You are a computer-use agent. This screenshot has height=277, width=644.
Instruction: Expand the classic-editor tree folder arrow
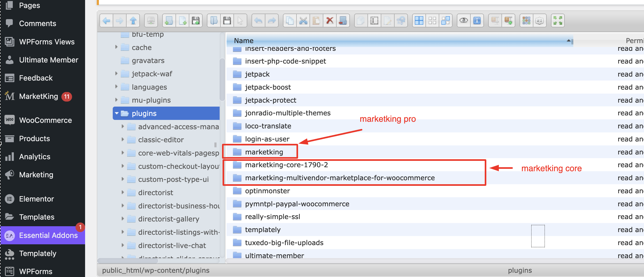point(123,140)
